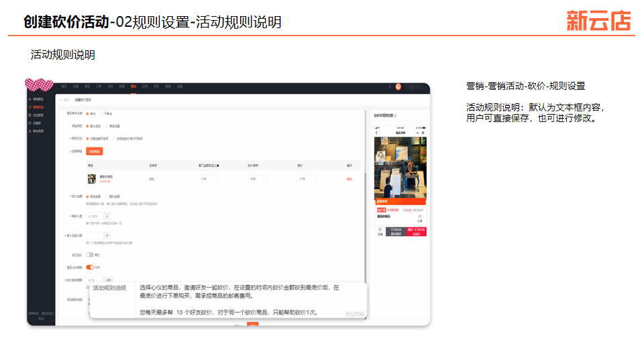The height and width of the screenshot is (362, 644).
Task: Click the stock value 200 in product row
Action: pyautogui.click(x=152, y=179)
